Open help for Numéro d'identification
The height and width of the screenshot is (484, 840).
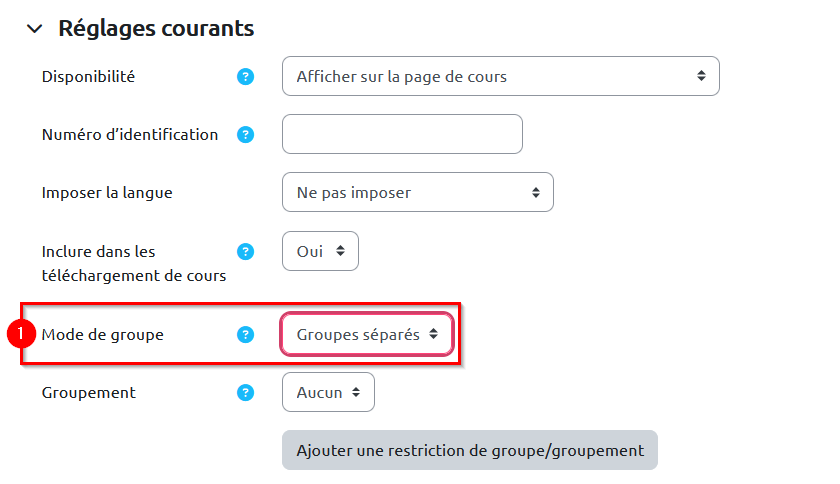pyautogui.click(x=246, y=135)
